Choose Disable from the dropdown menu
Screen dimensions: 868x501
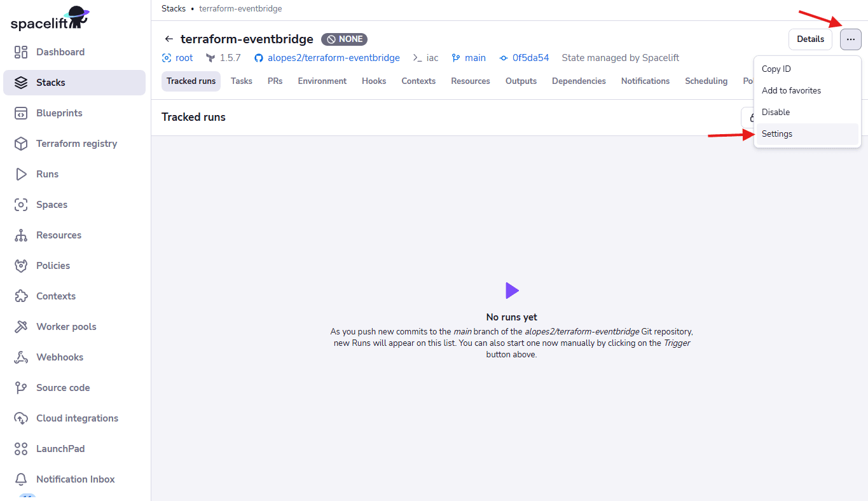click(807, 112)
